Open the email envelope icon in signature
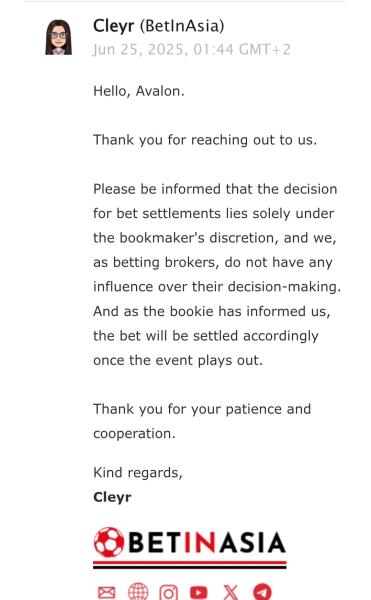 (106, 592)
